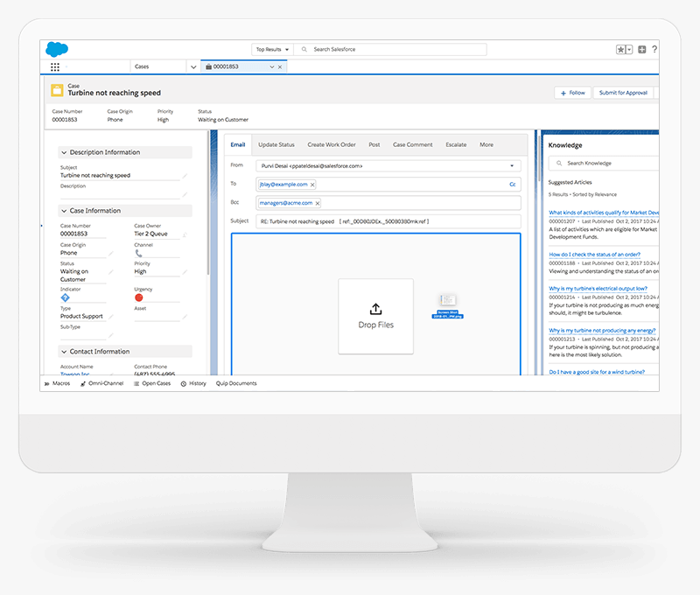This screenshot has height=595, width=700.
Task: Open 'Do I have a good site for a wind turbine?'
Action: [x=597, y=372]
